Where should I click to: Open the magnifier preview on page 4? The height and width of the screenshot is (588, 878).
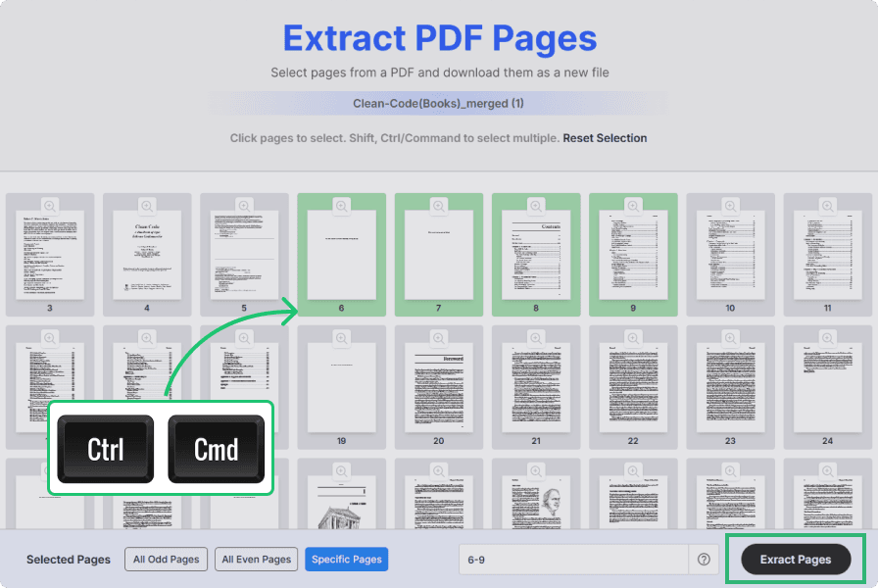(147, 208)
